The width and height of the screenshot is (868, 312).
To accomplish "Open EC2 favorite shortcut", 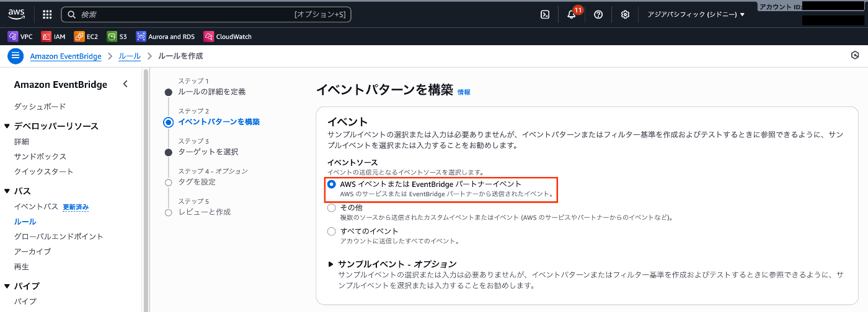I will (x=86, y=37).
